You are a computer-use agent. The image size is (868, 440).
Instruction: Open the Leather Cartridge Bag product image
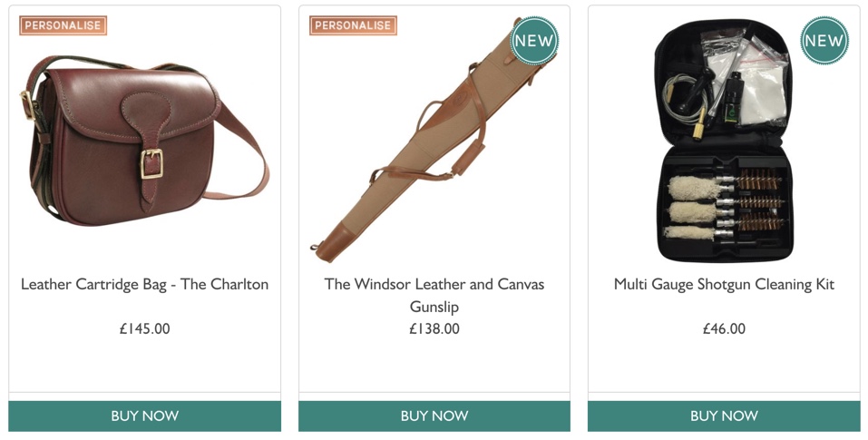pyautogui.click(x=144, y=140)
